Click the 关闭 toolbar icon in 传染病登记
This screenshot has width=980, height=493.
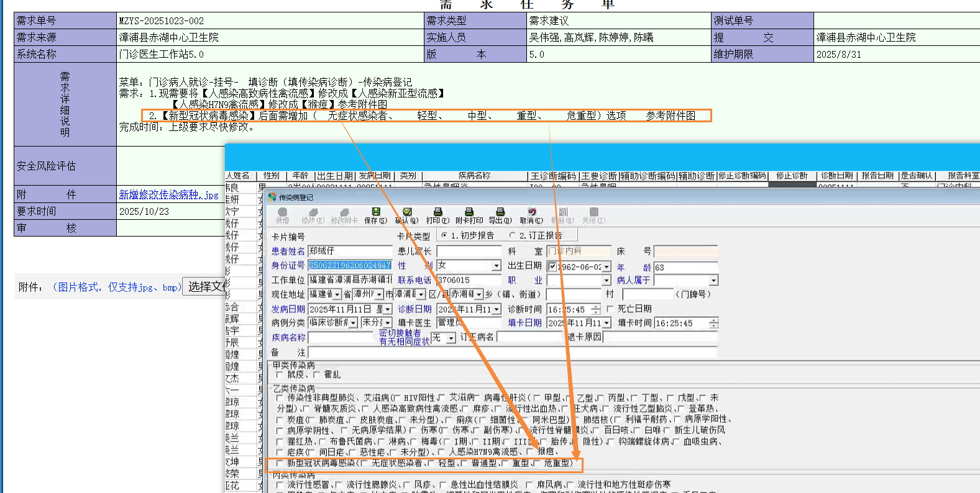(x=593, y=212)
